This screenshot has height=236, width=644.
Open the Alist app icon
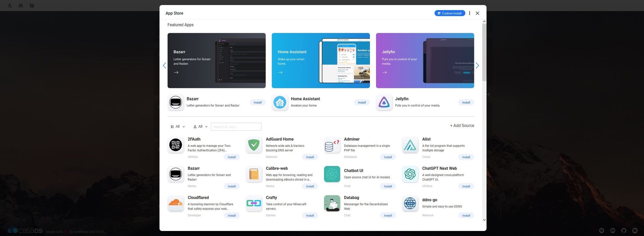click(x=410, y=145)
